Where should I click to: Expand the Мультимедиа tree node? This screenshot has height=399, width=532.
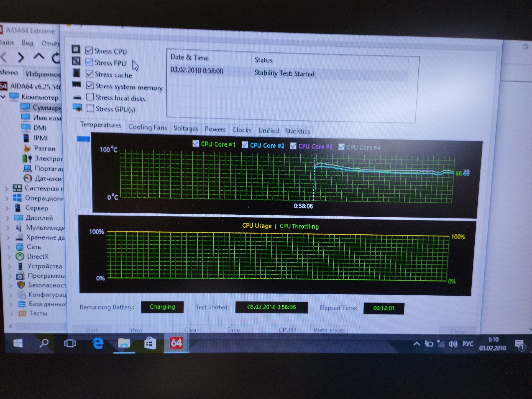pyautogui.click(x=8, y=228)
